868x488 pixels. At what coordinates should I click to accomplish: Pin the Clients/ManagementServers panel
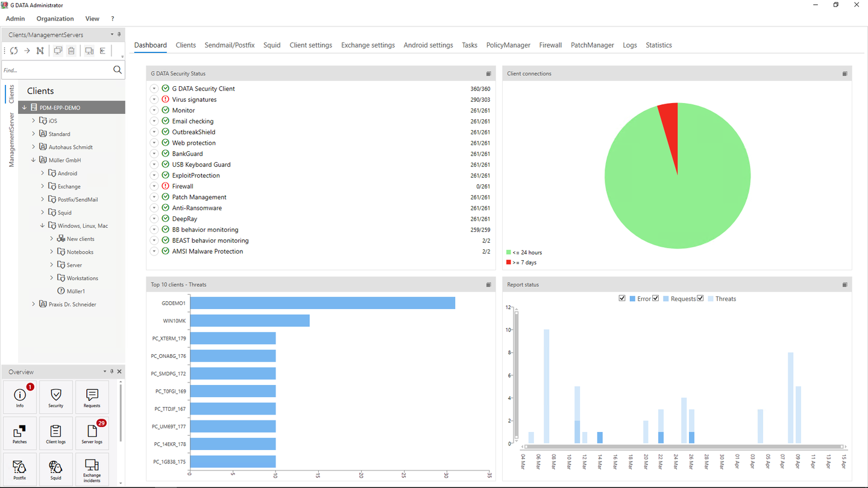(x=119, y=34)
